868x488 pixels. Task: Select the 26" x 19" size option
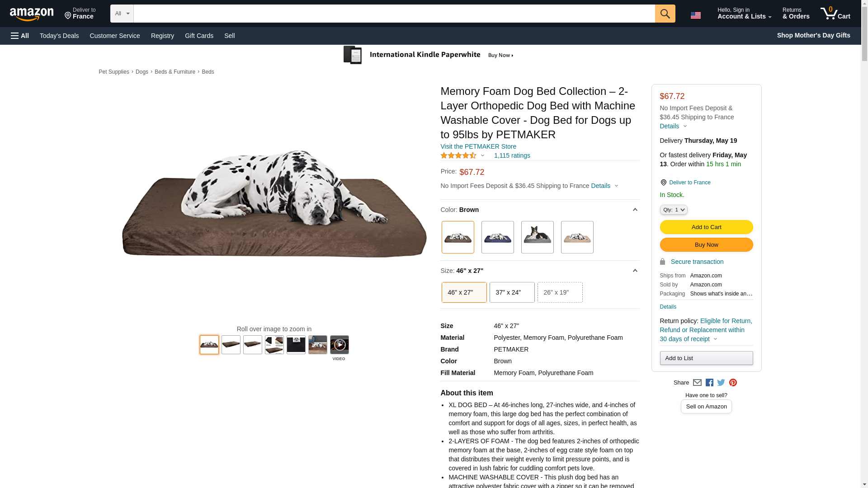tap(560, 292)
